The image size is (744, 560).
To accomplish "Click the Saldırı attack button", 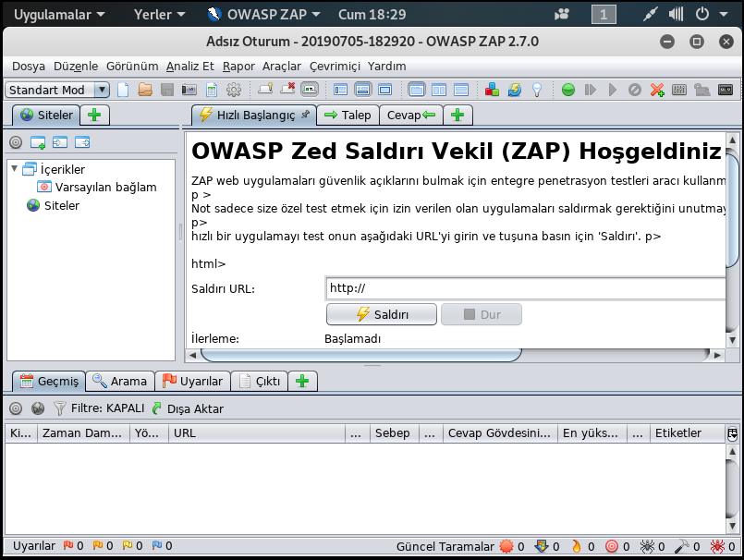I will [382, 314].
